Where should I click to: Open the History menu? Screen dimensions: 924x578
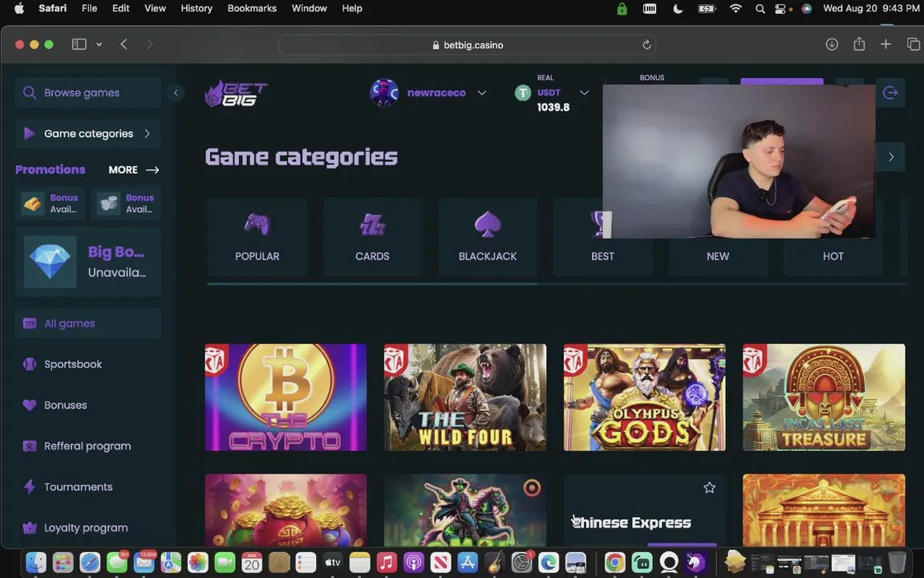click(x=197, y=8)
